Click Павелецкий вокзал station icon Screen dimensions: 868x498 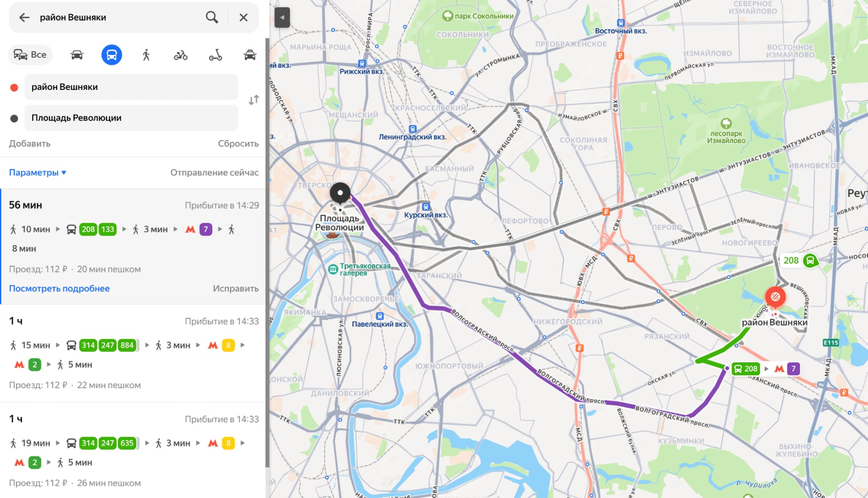[x=380, y=316]
